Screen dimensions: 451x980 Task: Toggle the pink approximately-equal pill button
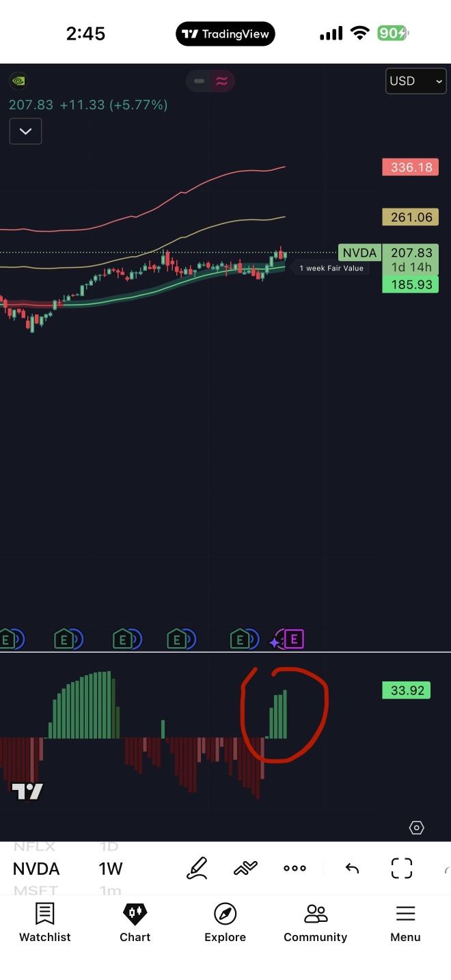221,81
